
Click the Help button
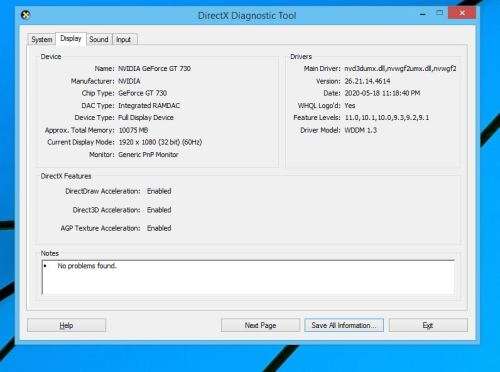[x=66, y=325]
